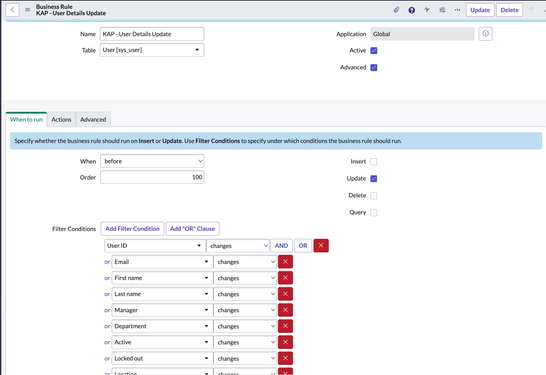
Task: Open the User ID field dropdown
Action: pos(154,245)
